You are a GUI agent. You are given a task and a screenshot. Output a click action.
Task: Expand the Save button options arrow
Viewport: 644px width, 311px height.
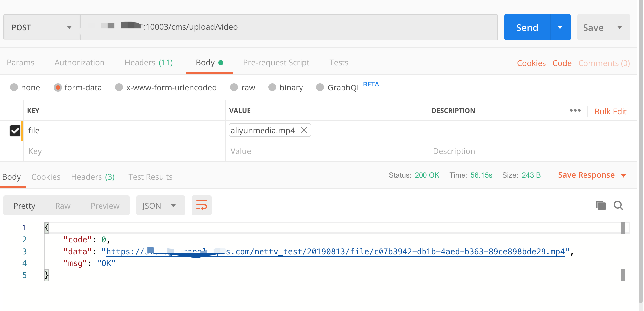coord(620,27)
